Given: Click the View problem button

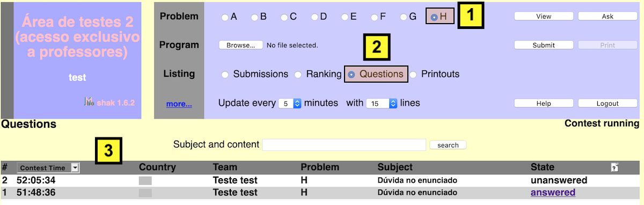Looking at the screenshot, I should pos(544,17).
